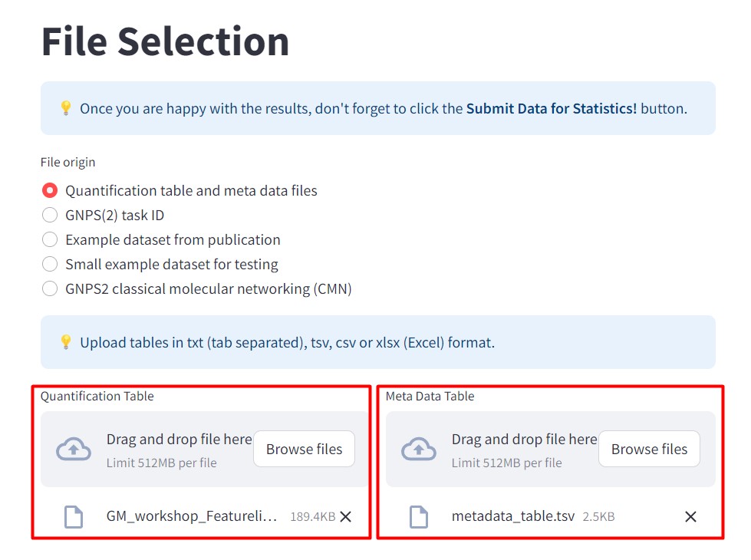Choose the GNPS(2) task ID option
This screenshot has width=751, height=560.
click(x=50, y=215)
